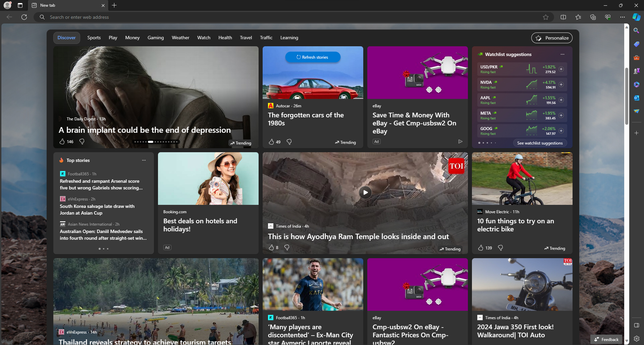
Task: Open sidebar Search icon
Action: [636, 31]
